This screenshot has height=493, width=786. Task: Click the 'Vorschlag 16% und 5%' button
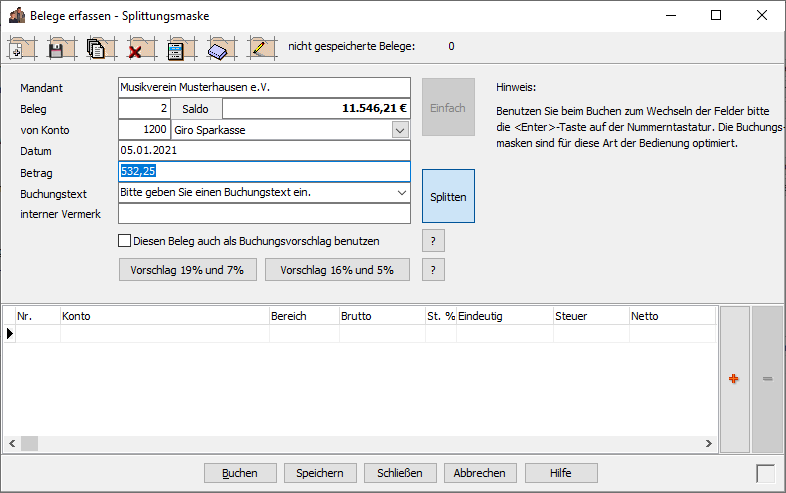337,270
